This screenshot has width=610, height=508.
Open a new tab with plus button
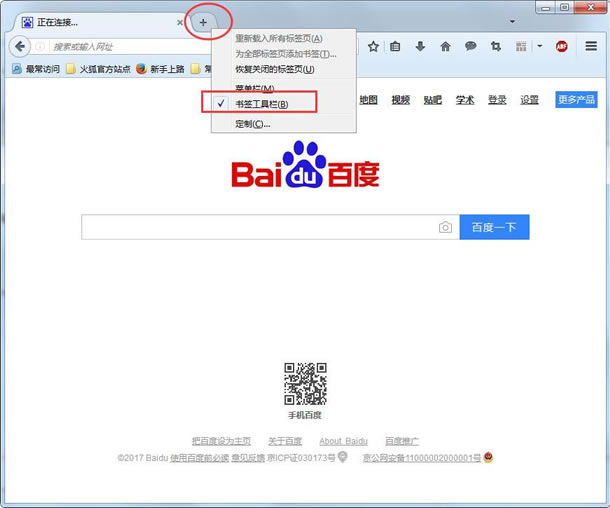(x=203, y=23)
